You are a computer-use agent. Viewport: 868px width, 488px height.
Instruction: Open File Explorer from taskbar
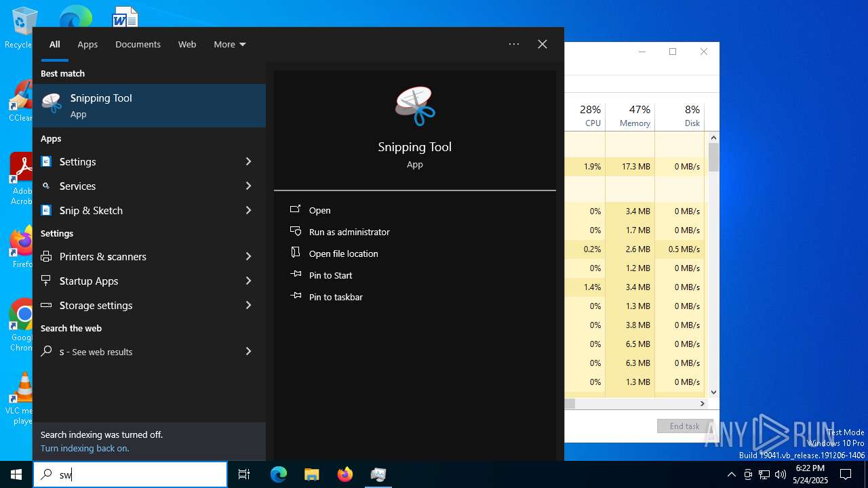coord(312,474)
